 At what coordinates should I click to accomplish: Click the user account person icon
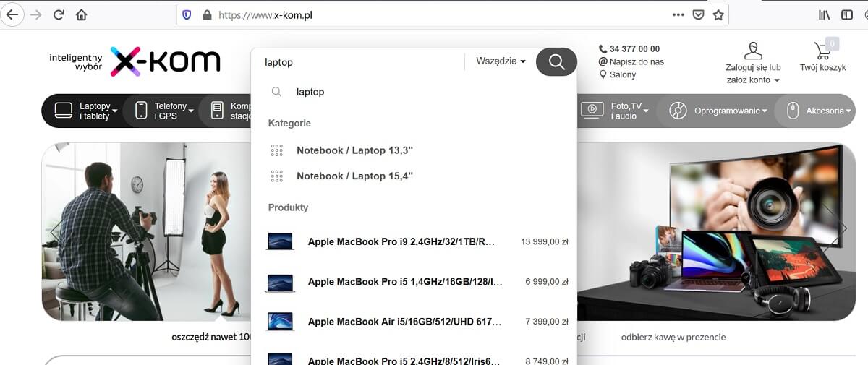tap(753, 50)
